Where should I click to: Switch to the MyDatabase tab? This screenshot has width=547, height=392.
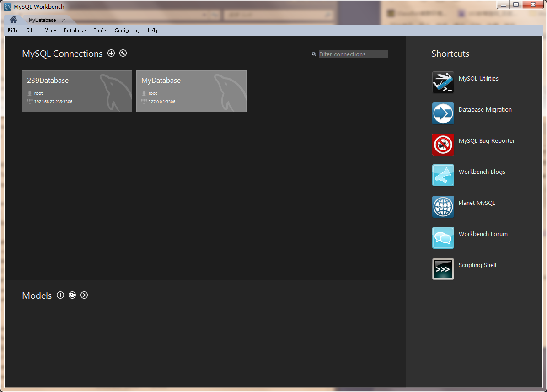[42, 20]
